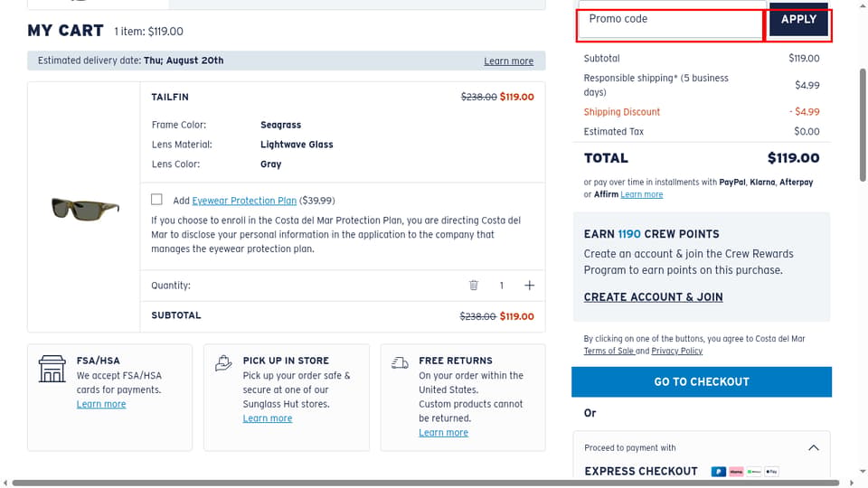868x488 pixels.
Task: Click the Subtotal label in order summary
Action: [x=602, y=58]
